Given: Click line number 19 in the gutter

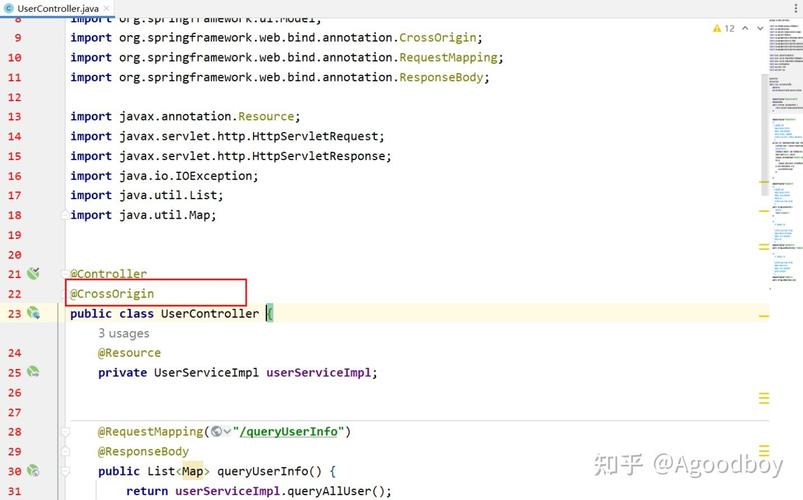Looking at the screenshot, I should [x=14, y=235].
